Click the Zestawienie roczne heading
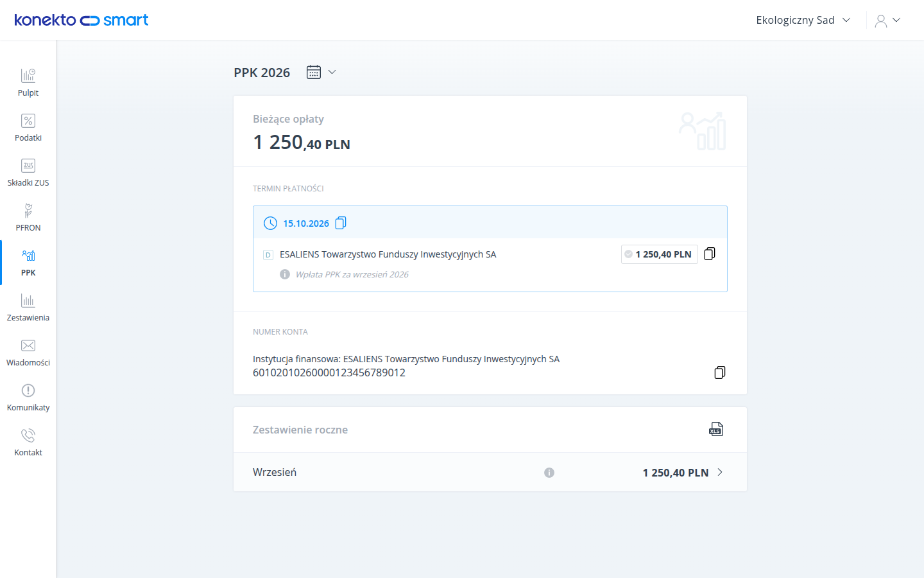 coord(300,430)
